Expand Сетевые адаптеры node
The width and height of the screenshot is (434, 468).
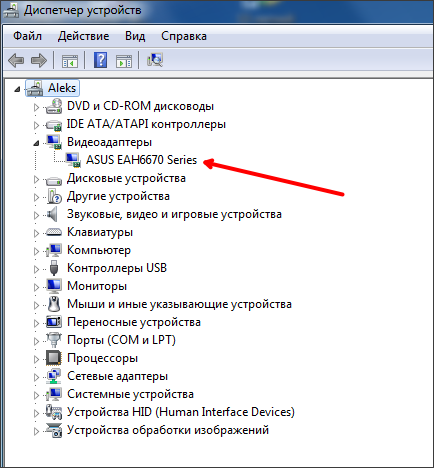[36, 377]
